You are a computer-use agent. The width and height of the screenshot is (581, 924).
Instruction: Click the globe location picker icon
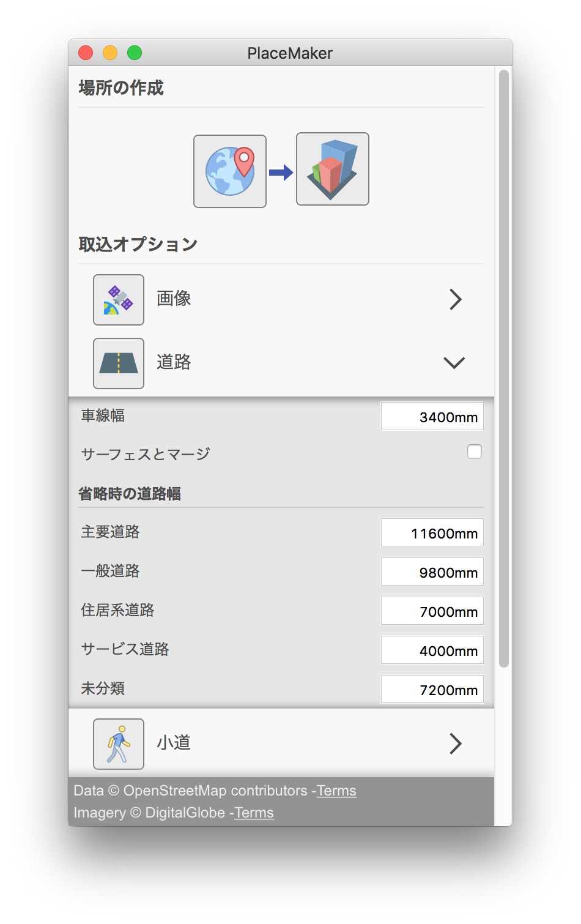(230, 171)
